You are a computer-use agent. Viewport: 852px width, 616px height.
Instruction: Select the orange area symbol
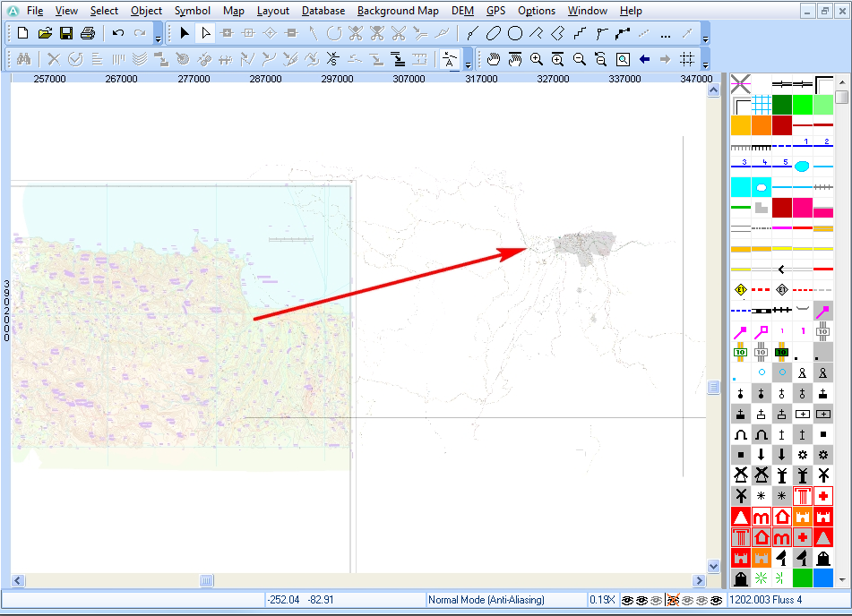click(762, 125)
